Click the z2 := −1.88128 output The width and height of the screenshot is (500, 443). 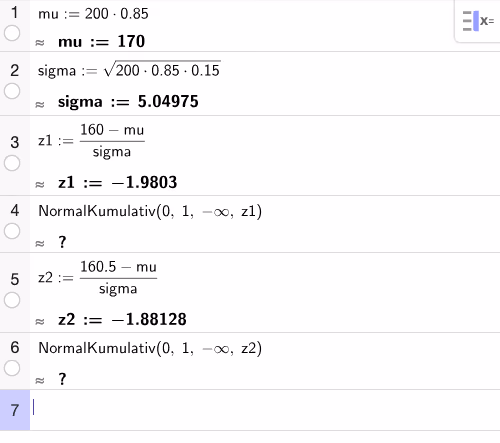[122, 320]
